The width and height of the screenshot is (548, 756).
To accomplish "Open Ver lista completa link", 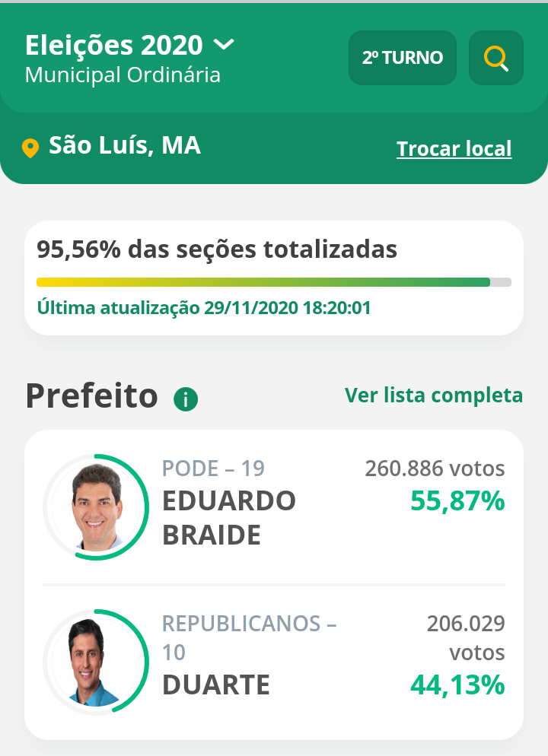I will [434, 395].
